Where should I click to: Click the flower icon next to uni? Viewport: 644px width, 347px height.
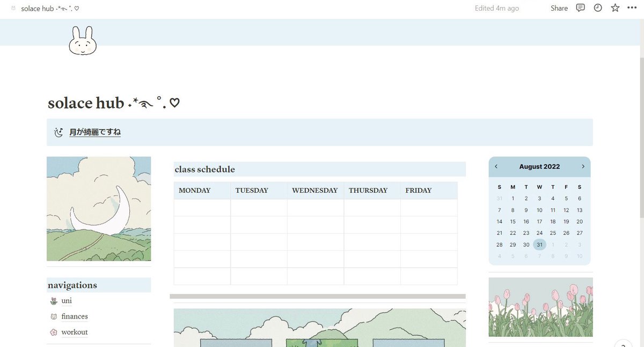pyautogui.click(x=53, y=301)
